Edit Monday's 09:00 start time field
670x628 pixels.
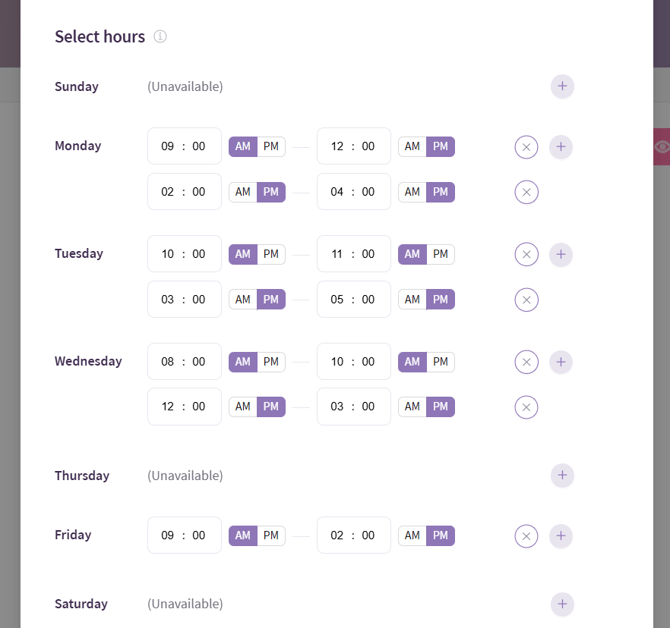[184, 147]
